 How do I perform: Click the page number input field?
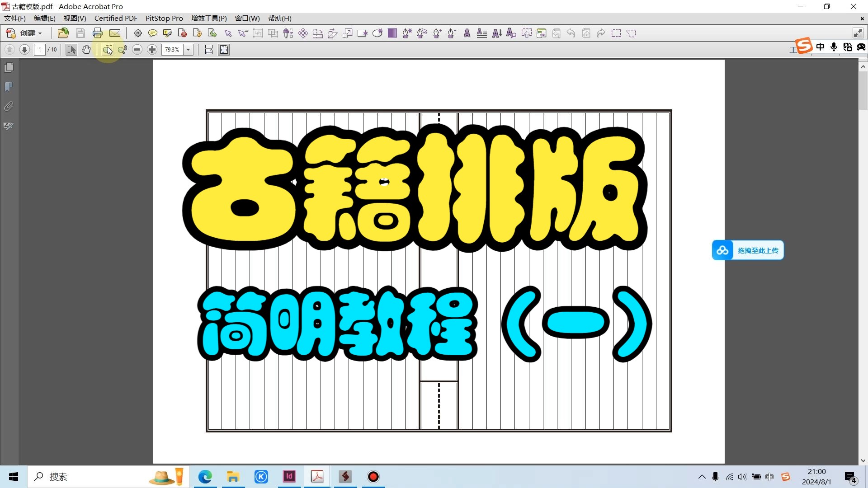[40, 49]
